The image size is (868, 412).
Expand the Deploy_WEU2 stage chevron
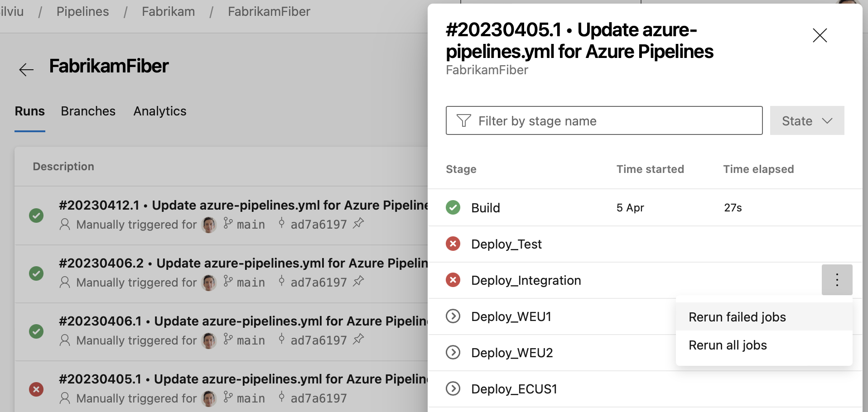click(453, 352)
